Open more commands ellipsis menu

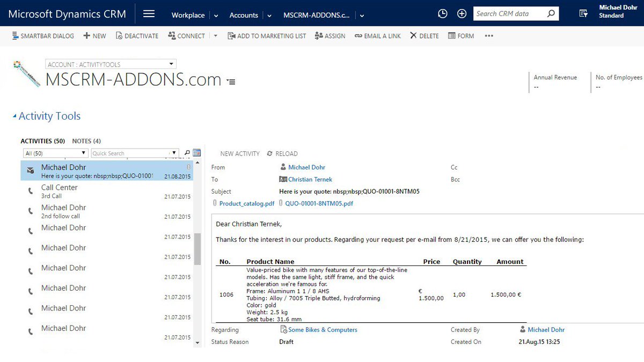488,36
